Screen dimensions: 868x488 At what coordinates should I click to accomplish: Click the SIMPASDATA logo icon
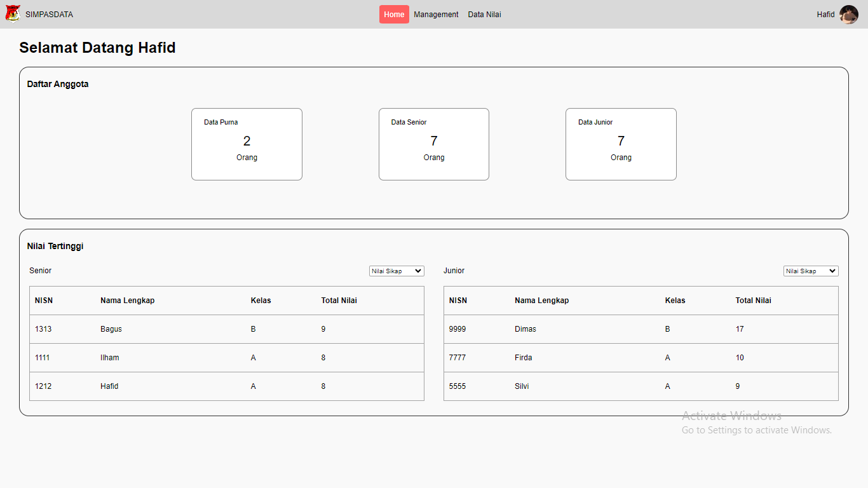coord(13,14)
